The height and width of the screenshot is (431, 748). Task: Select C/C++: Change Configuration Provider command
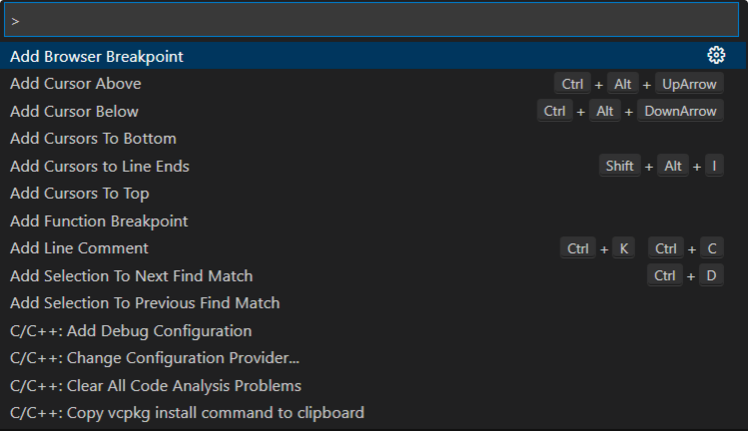(x=155, y=358)
